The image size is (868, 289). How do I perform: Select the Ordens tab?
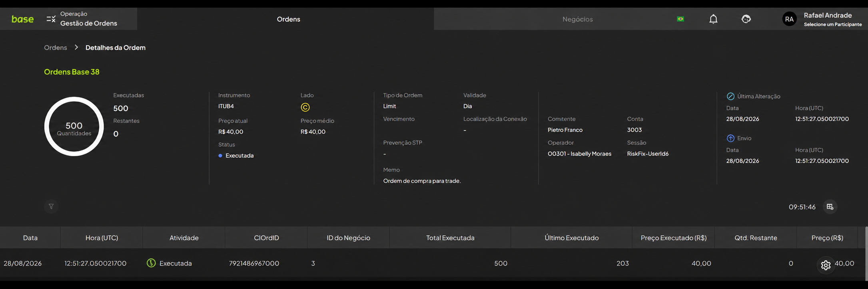click(x=288, y=19)
